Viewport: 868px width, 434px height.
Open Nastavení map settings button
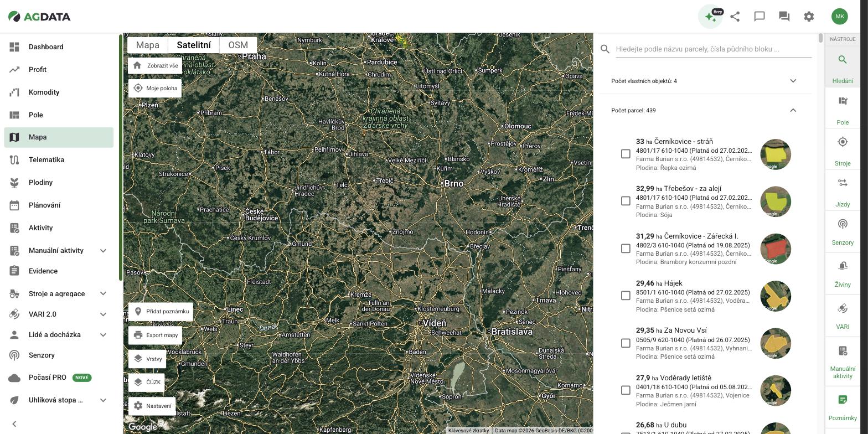click(x=152, y=406)
